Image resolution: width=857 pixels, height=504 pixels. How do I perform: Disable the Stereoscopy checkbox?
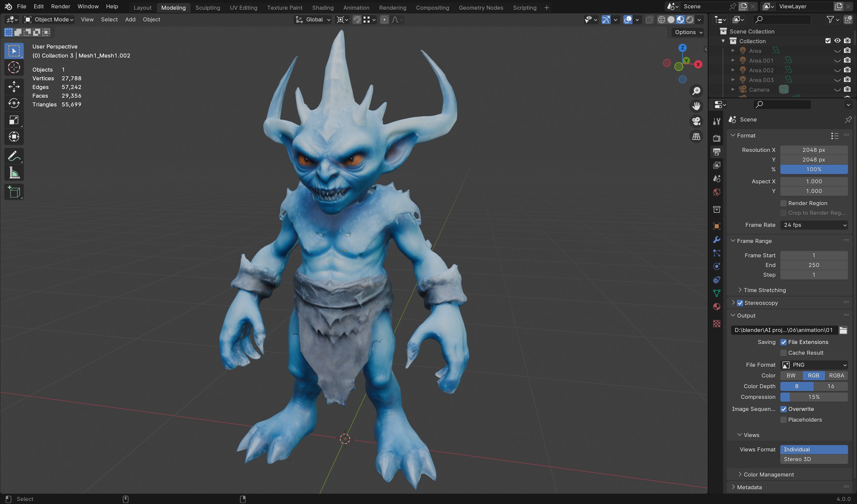click(740, 303)
